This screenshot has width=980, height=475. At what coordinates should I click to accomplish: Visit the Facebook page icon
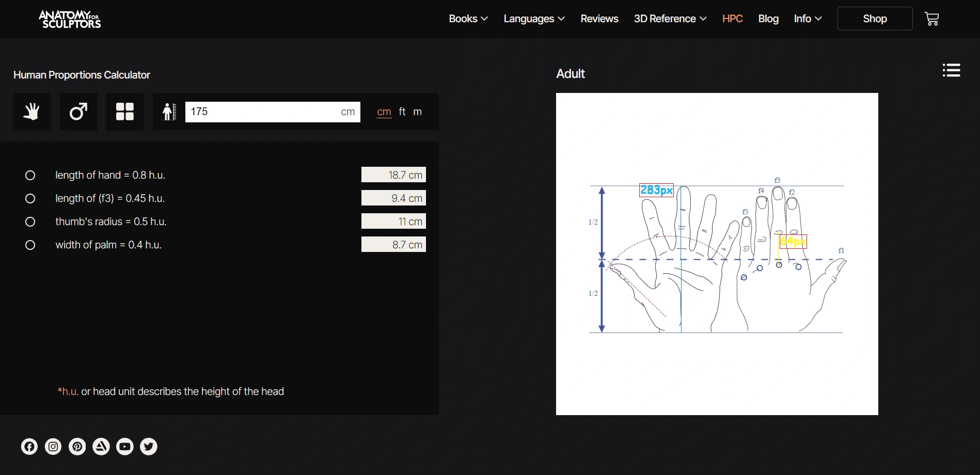pyautogui.click(x=29, y=447)
